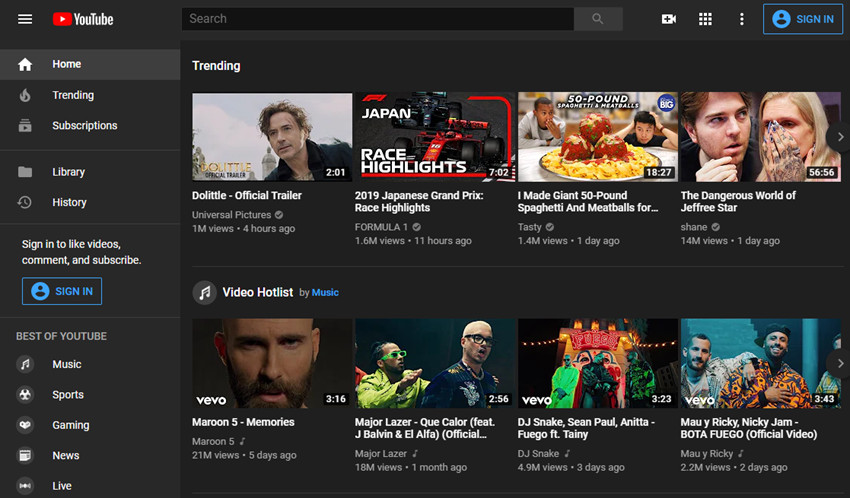Open Dolittle - Official Trailer title
Viewport: 850px width, 498px height.
click(x=247, y=196)
